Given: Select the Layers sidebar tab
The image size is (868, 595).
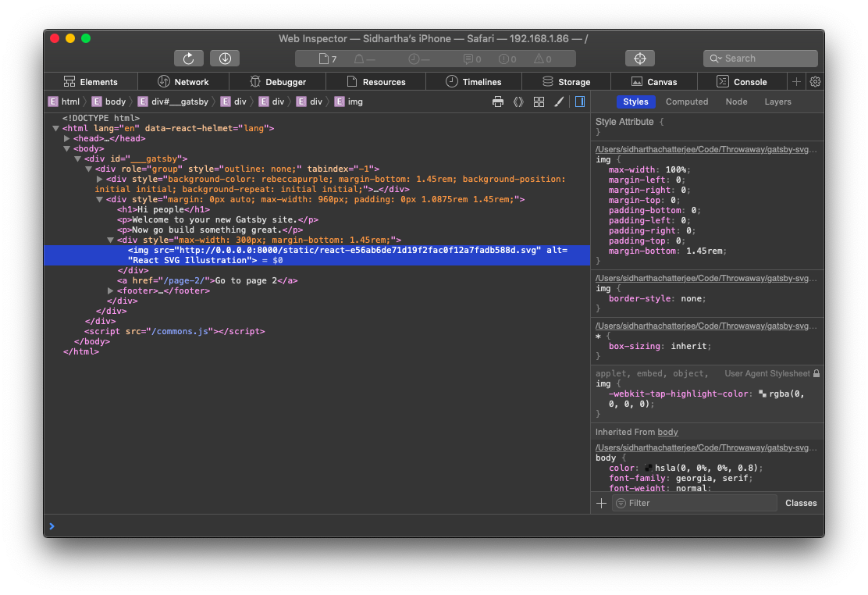Looking at the screenshot, I should coord(777,102).
